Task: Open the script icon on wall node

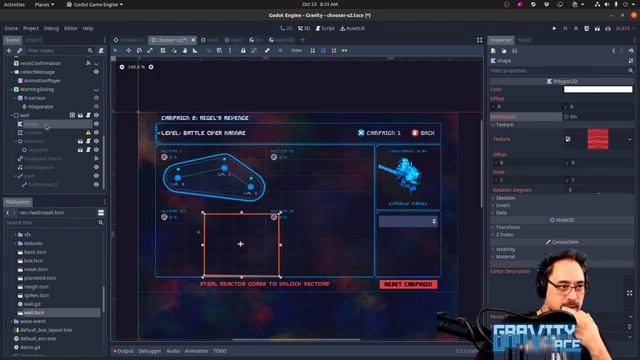Action: pyautogui.click(x=88, y=115)
